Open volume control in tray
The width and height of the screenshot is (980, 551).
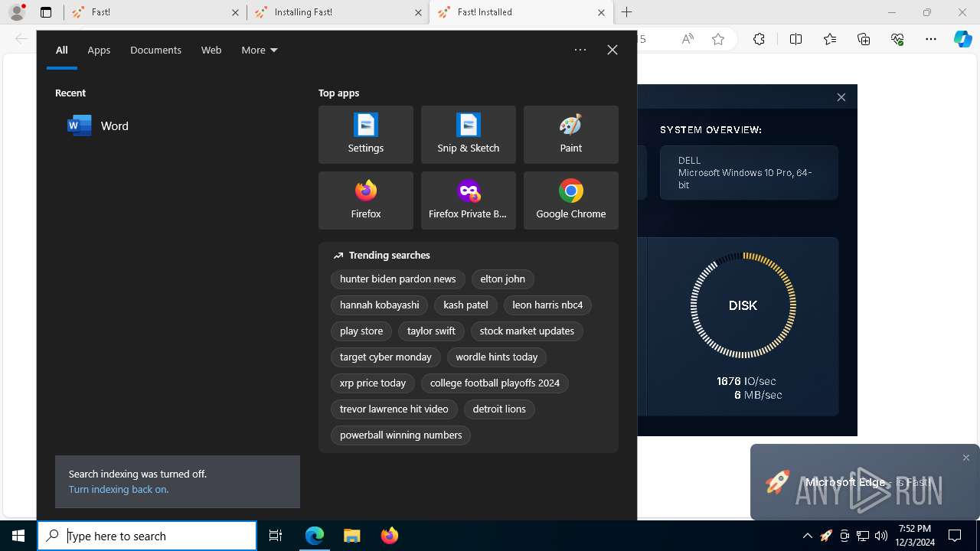(x=880, y=536)
